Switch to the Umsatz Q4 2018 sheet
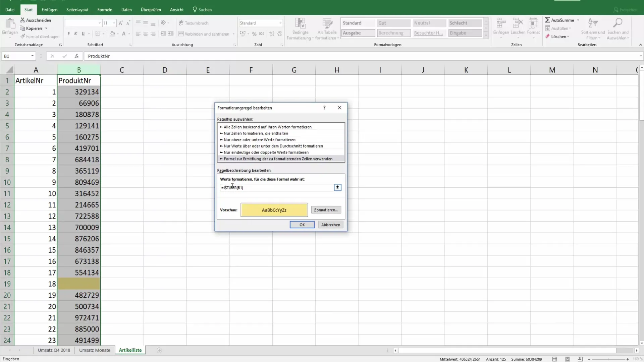Viewport: 644px width, 362px height. (54, 350)
